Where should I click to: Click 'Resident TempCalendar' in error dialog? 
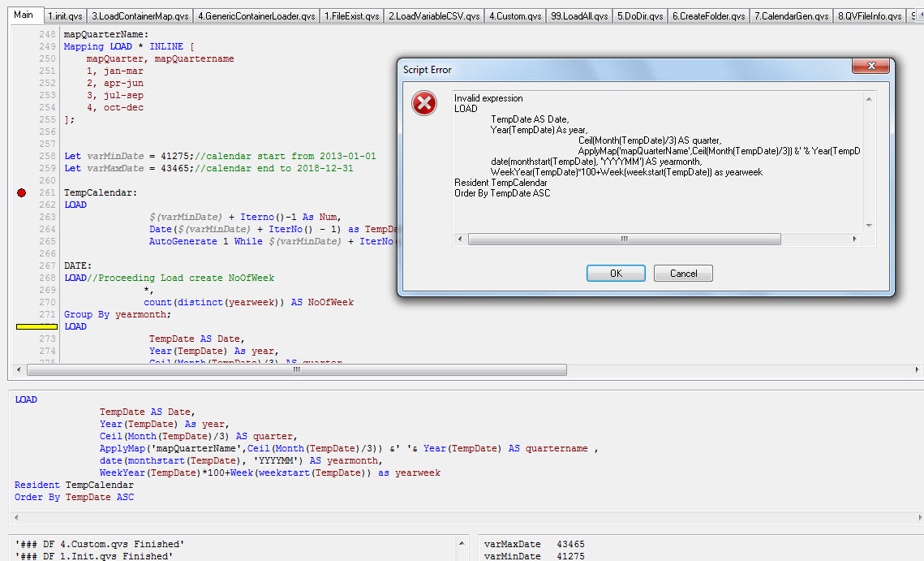[x=501, y=183]
